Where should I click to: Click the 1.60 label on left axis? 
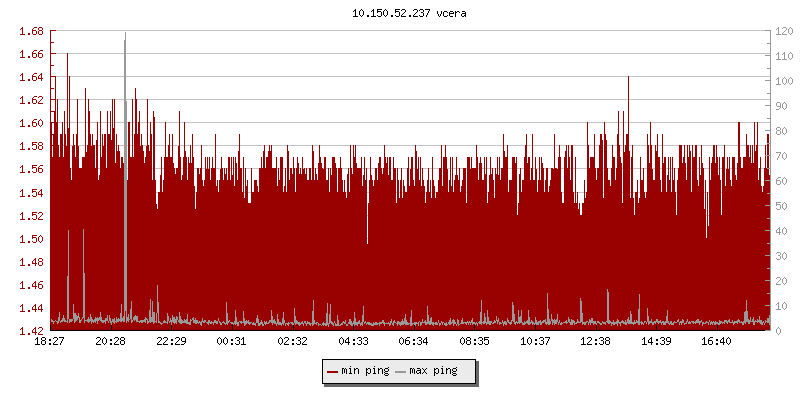pyautogui.click(x=31, y=123)
